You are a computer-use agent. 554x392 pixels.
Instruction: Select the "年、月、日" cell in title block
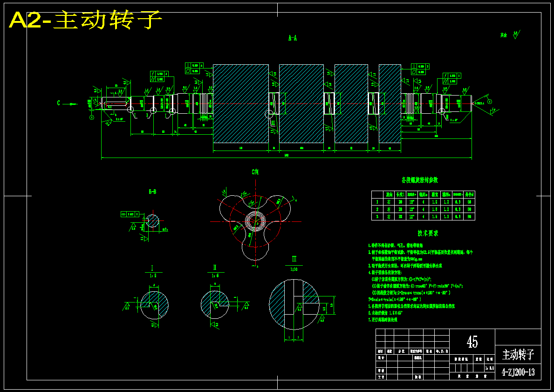pyautogui.click(x=442, y=352)
